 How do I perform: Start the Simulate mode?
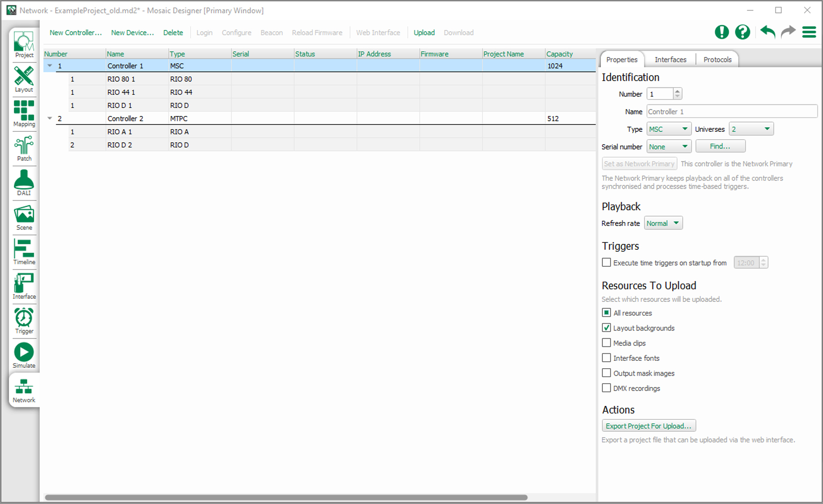point(24,355)
